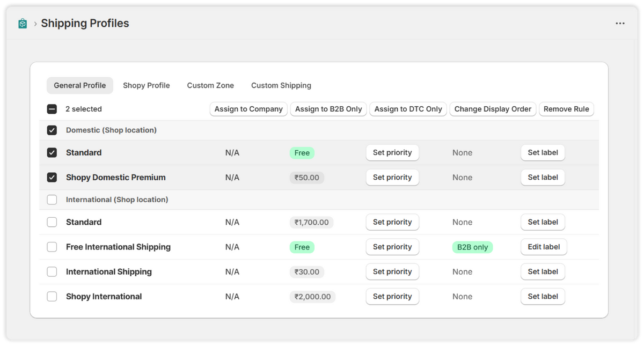Click Assign to Company button
This screenshot has height=346, width=644.
(x=248, y=109)
